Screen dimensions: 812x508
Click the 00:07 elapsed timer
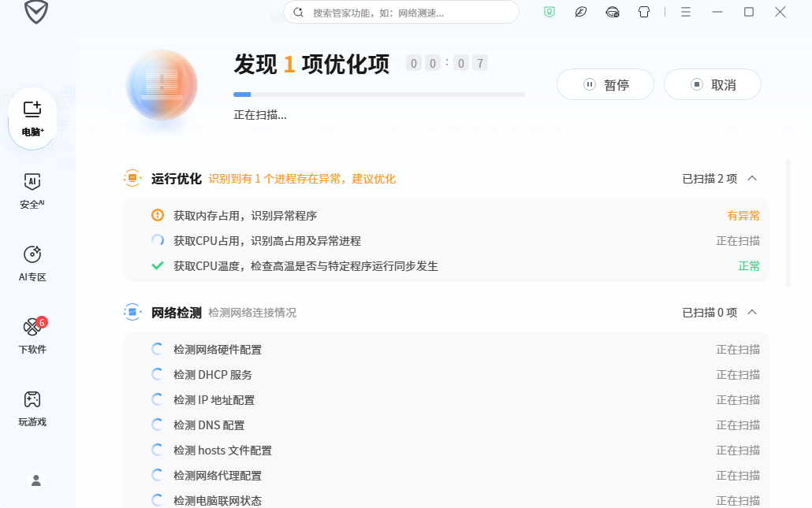[446, 64]
